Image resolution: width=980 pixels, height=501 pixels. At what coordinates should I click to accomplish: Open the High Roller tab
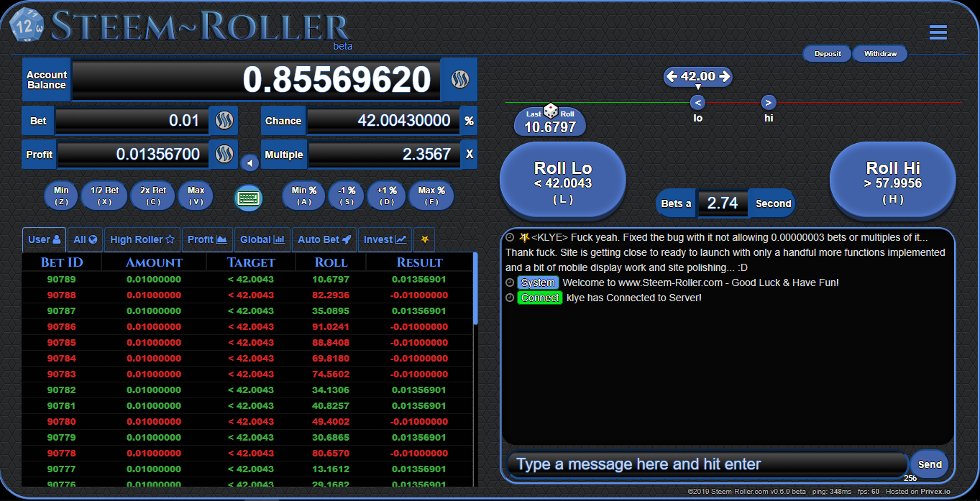[x=142, y=239]
